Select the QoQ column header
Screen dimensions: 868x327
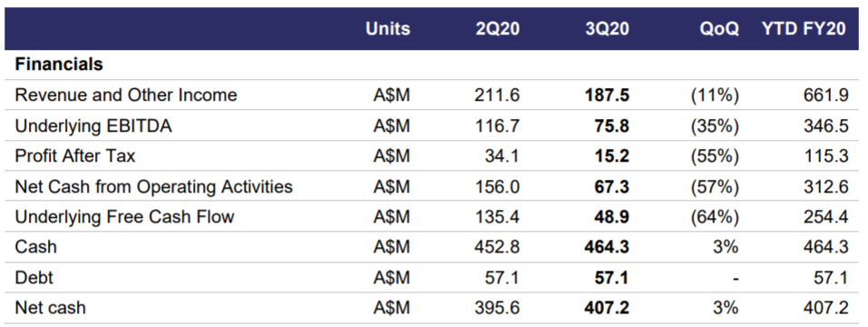[x=719, y=29]
